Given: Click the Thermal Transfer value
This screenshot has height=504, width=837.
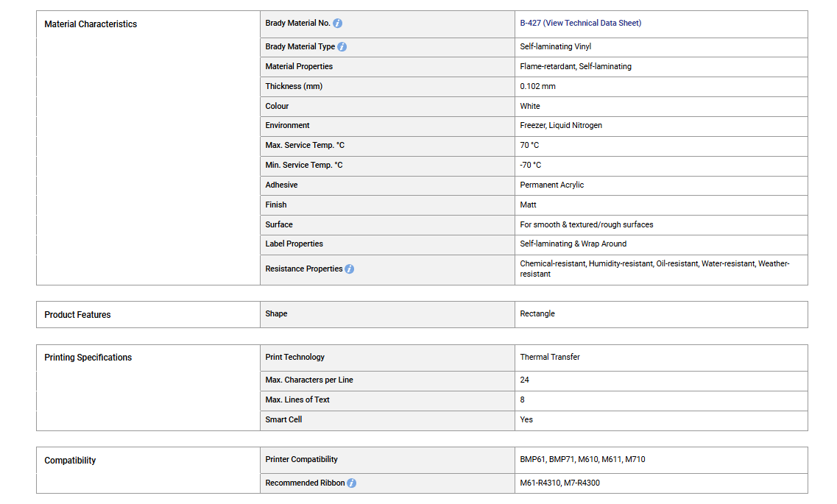Looking at the screenshot, I should click(x=549, y=357).
